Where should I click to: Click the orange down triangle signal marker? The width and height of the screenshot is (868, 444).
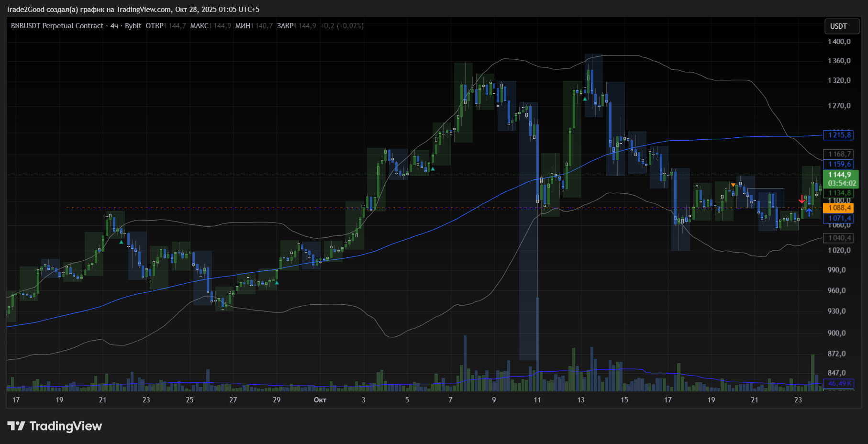click(733, 185)
